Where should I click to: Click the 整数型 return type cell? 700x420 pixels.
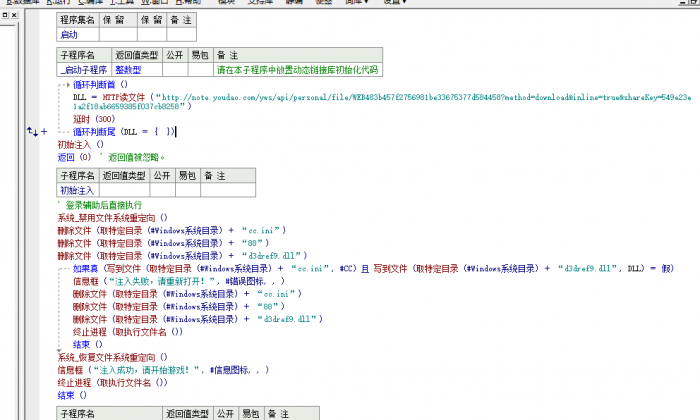click(137, 70)
